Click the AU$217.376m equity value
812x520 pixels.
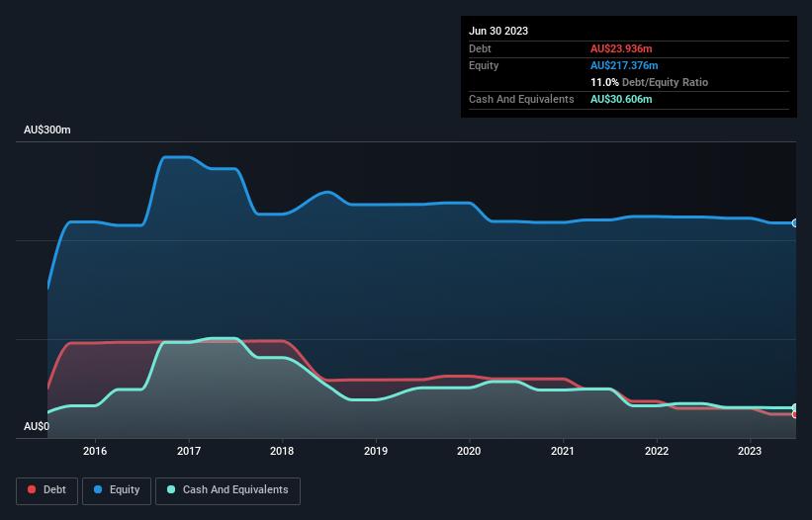coord(624,65)
